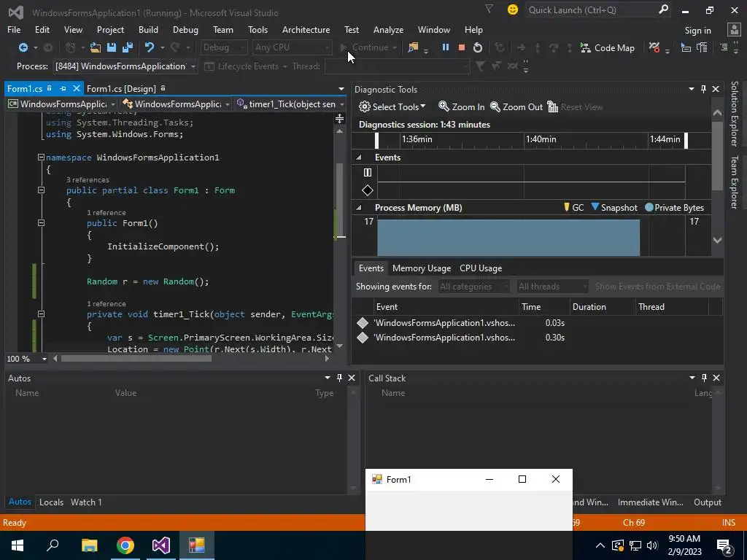Open the Select Tools dropdown
This screenshot has width=747, height=560.
(392, 106)
